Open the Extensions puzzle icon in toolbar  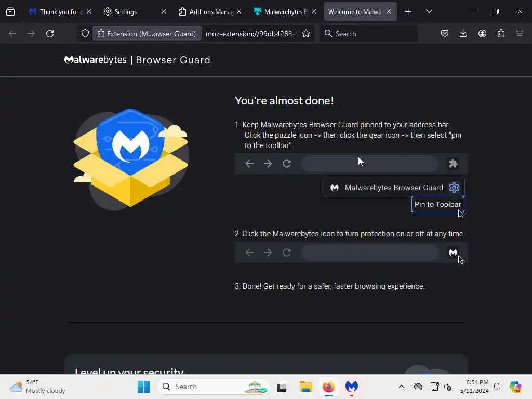click(501, 33)
